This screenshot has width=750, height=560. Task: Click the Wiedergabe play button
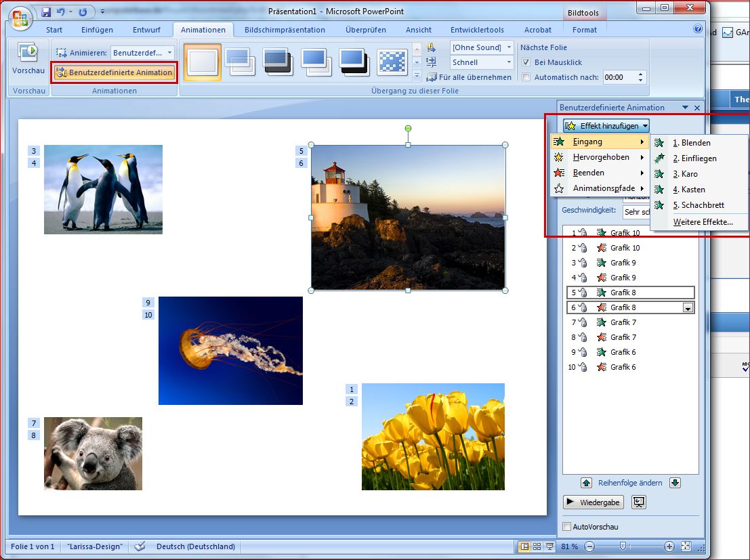(593, 502)
